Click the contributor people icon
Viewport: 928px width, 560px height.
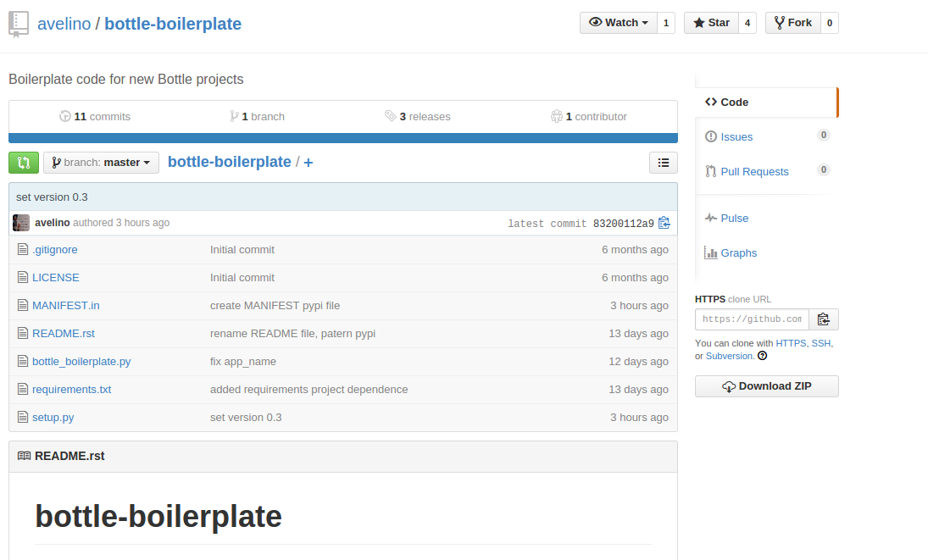click(556, 117)
